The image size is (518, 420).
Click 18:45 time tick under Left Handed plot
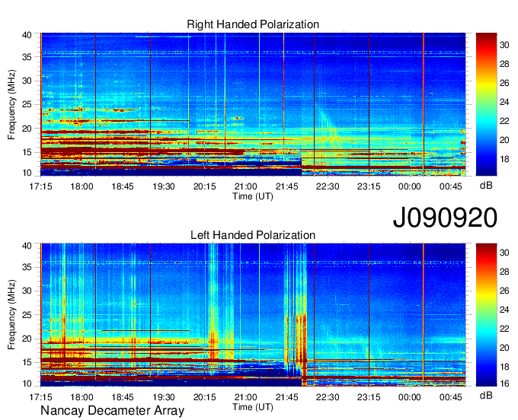click(123, 397)
